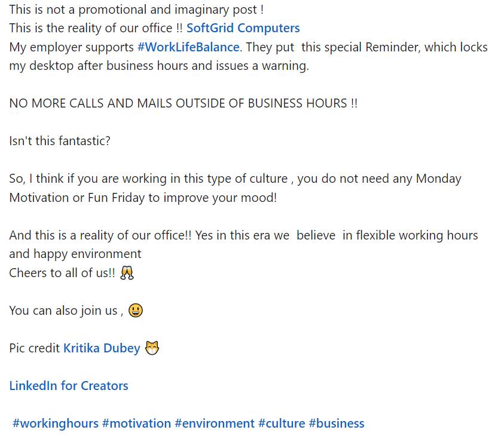Click the 'Cheers to all of us!!' text
The image size is (504, 436).
point(62,273)
